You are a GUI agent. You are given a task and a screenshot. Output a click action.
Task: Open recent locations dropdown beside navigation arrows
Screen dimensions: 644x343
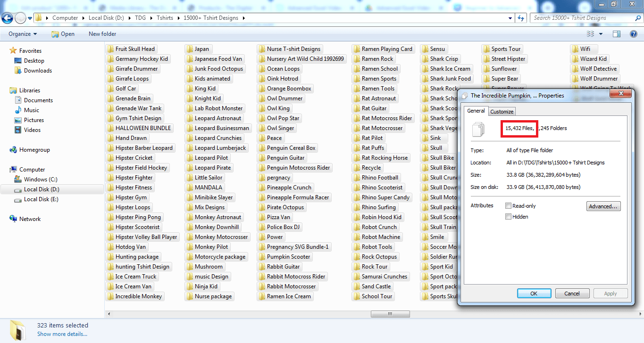30,18
